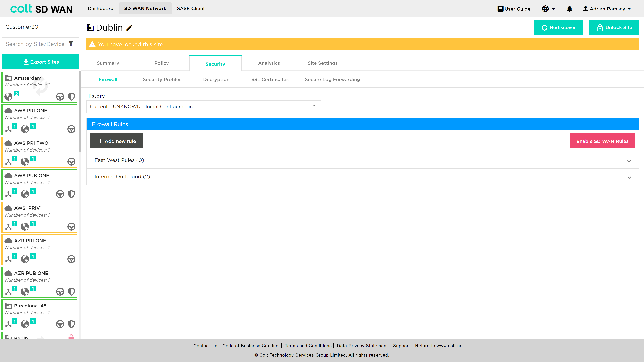
Task: Click the steering wheel icon on AWS PRI TWO
Action: (71, 161)
